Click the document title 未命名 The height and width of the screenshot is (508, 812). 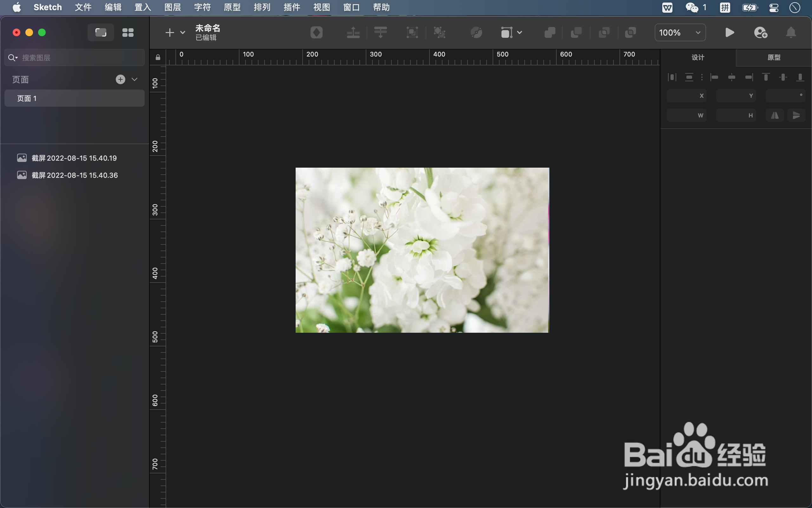208,28
